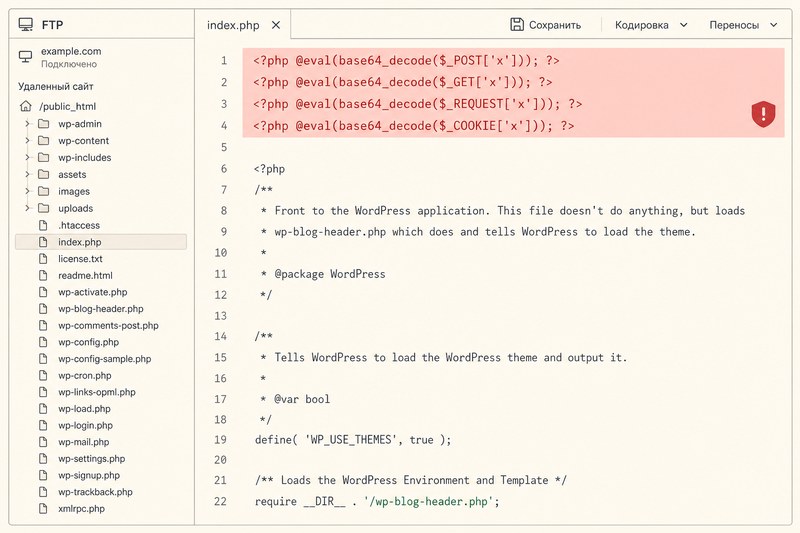Expand the uploads folder chevron
The height and width of the screenshot is (533, 800).
pos(28,208)
